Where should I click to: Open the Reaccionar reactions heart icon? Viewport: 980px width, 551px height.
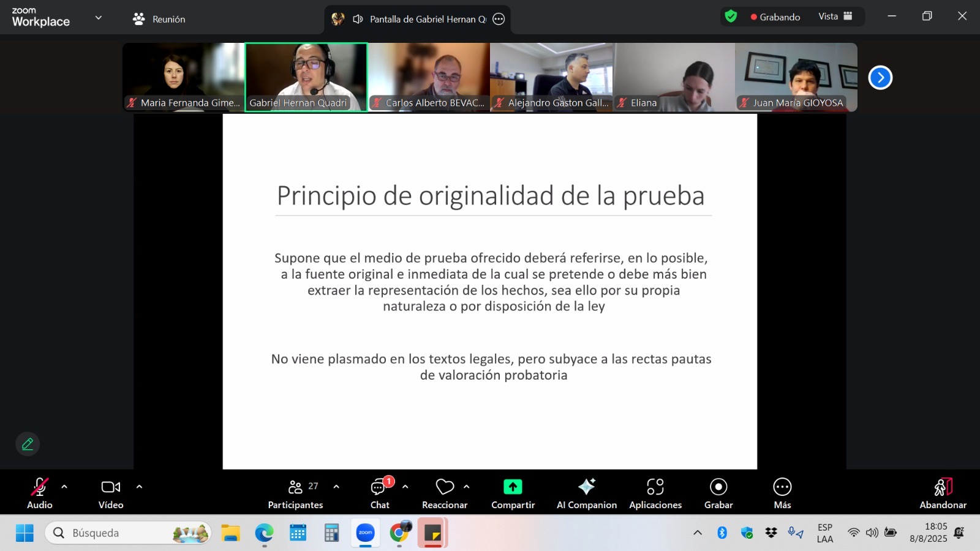[445, 487]
